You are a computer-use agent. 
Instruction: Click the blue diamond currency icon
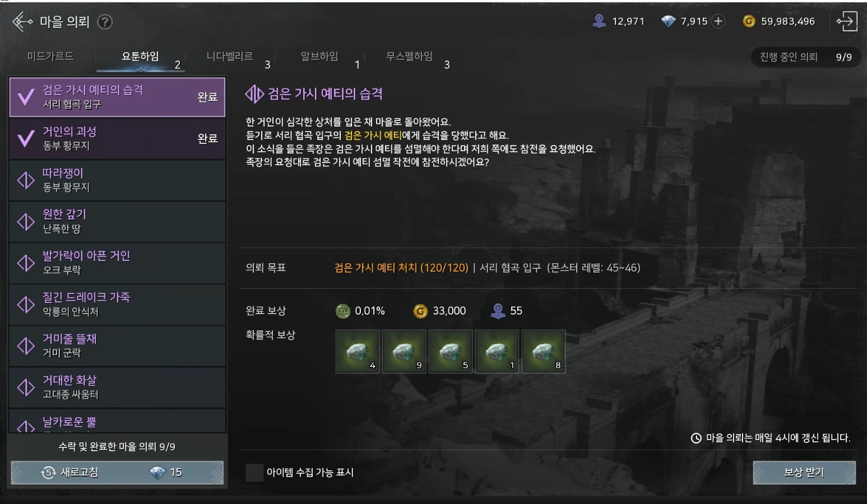tap(668, 21)
